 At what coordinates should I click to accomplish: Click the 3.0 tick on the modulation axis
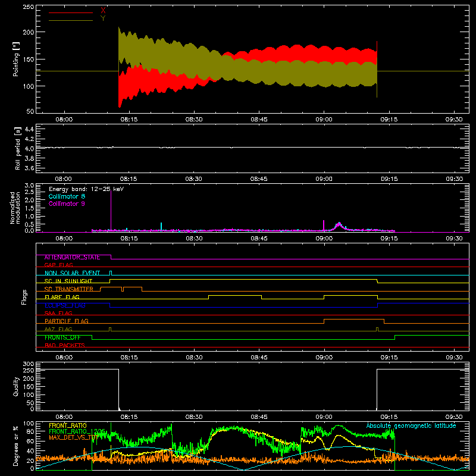tap(29, 186)
